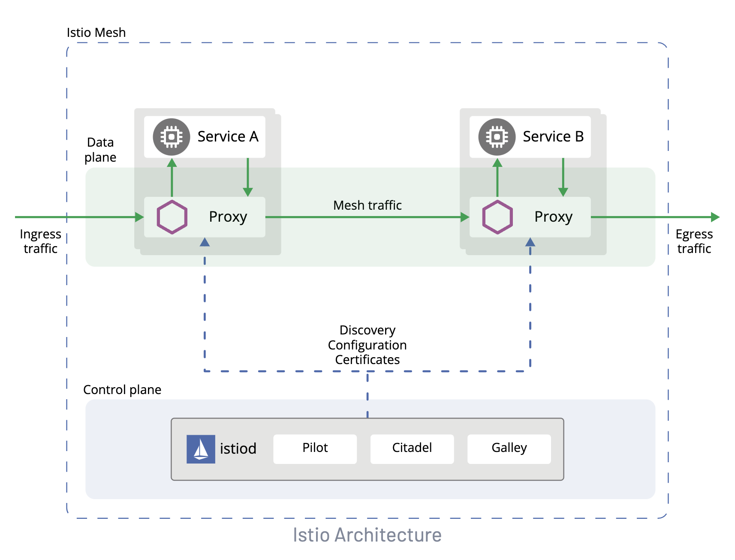Select the Proxy box under Service A
Viewport: 735px width, 560px height.
pos(227,217)
